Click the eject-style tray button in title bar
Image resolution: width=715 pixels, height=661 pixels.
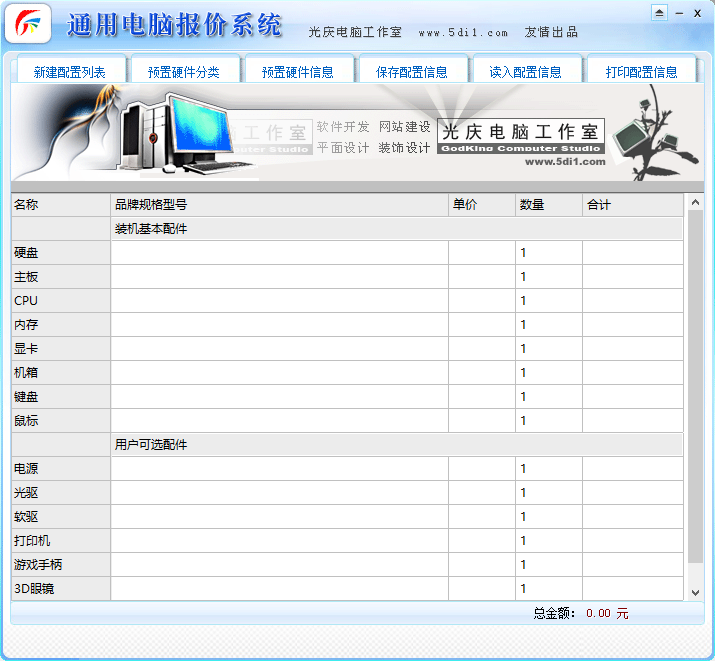(x=658, y=13)
